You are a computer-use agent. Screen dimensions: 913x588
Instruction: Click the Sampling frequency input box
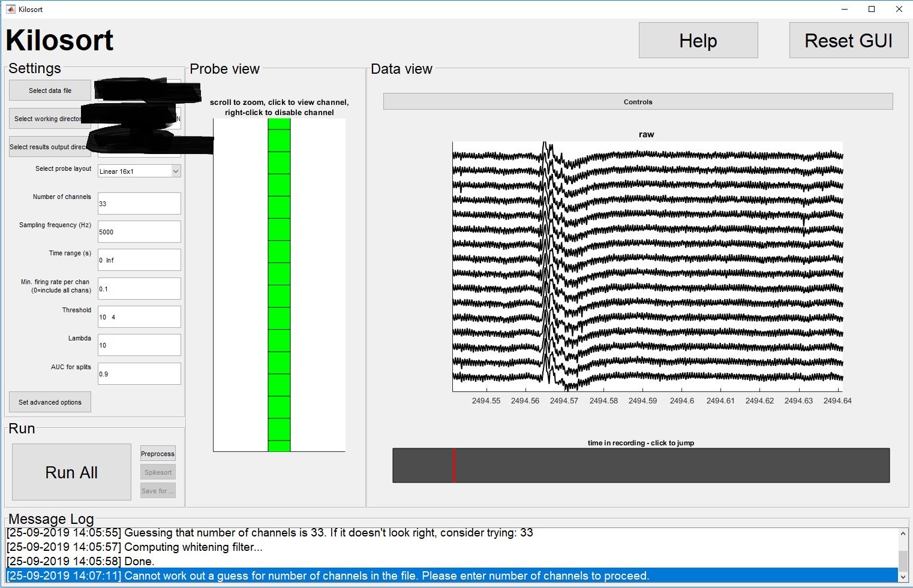[139, 231]
